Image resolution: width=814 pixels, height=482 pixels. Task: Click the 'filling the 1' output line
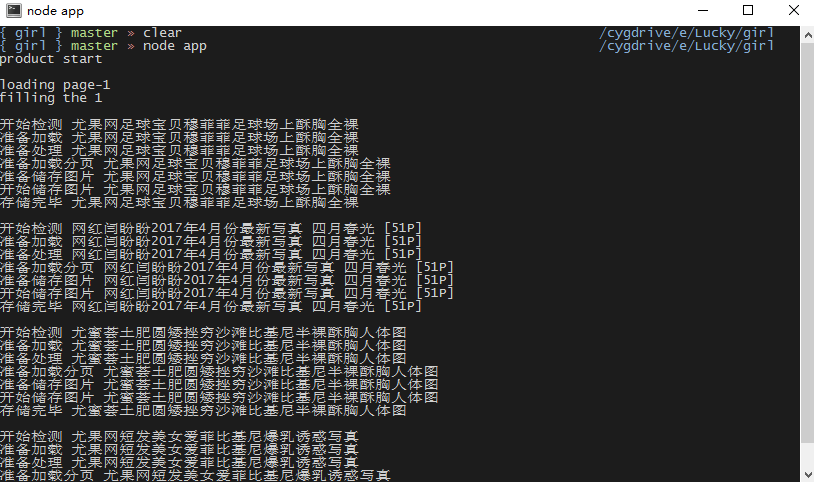pyautogui.click(x=51, y=98)
